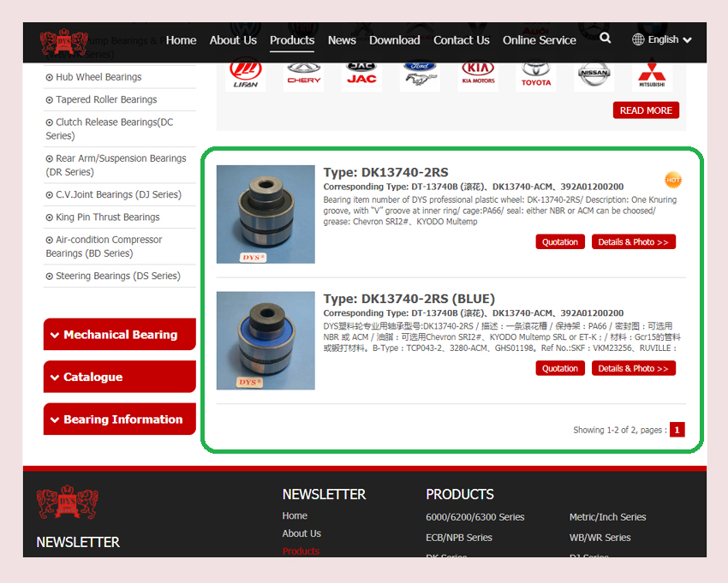Viewport: 728px width, 583px height.
Task: Click the Toyota brand logo
Action: (x=536, y=74)
